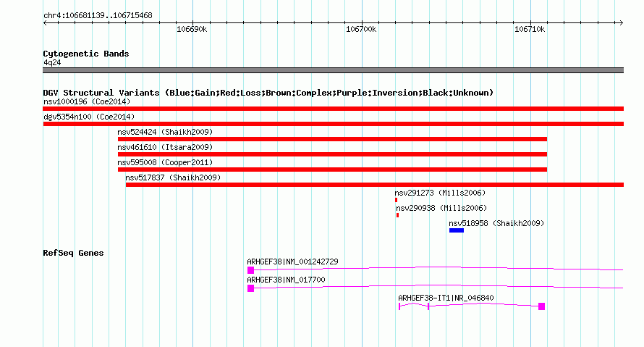Click the small red nsv290938 marker
This screenshot has width=644, height=347.
[397, 215]
